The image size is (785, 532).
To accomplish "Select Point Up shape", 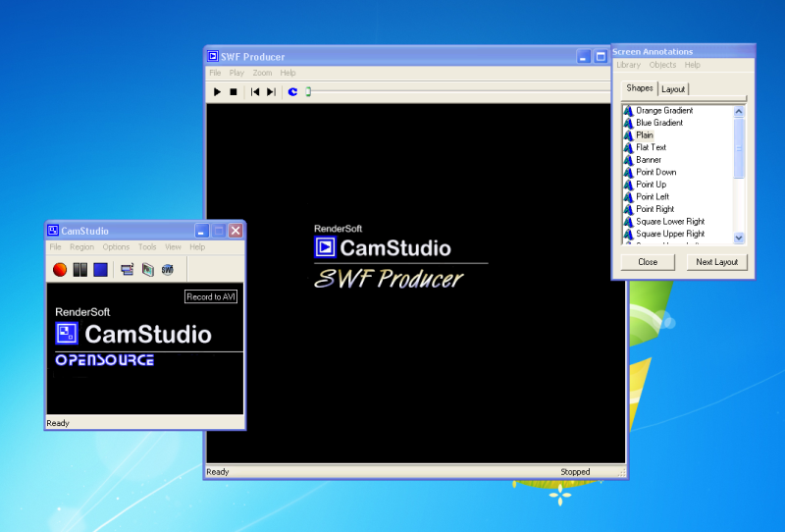I will coord(651,185).
